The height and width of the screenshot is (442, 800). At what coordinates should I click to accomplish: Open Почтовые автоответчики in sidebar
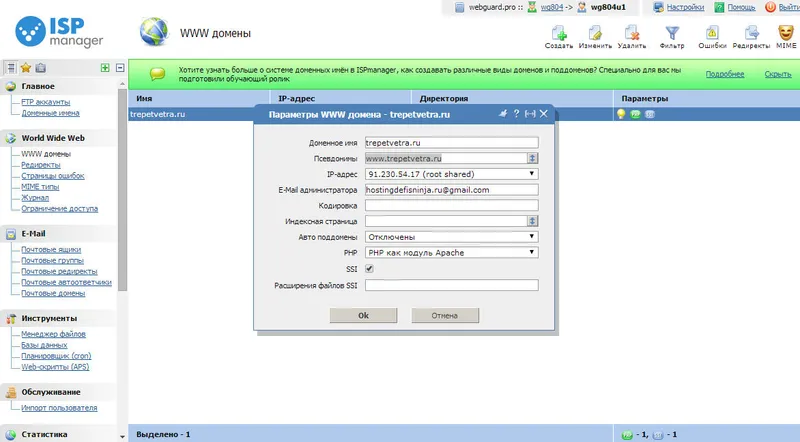tap(66, 282)
